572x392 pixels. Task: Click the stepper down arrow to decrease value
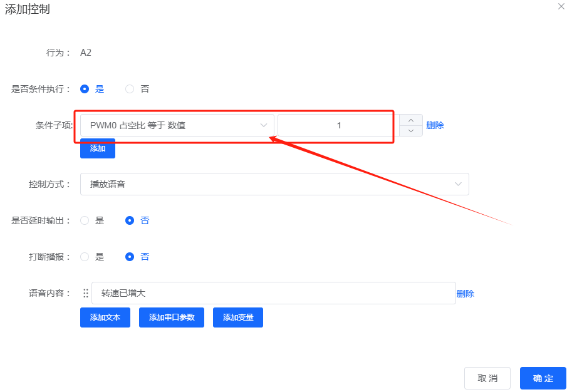tap(410, 130)
